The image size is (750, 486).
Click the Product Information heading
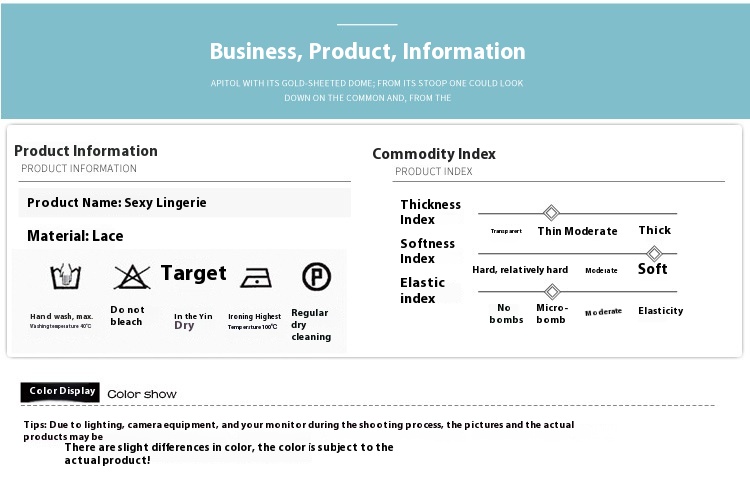coord(86,151)
